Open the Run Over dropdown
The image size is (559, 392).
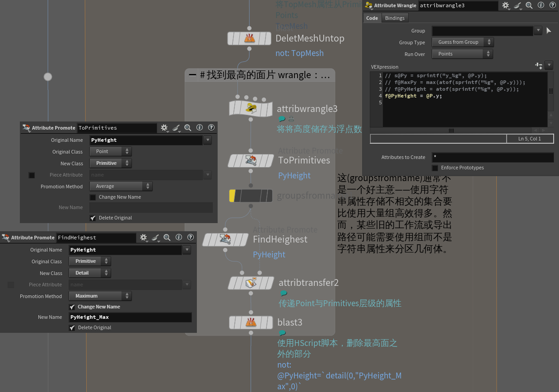tap(462, 54)
